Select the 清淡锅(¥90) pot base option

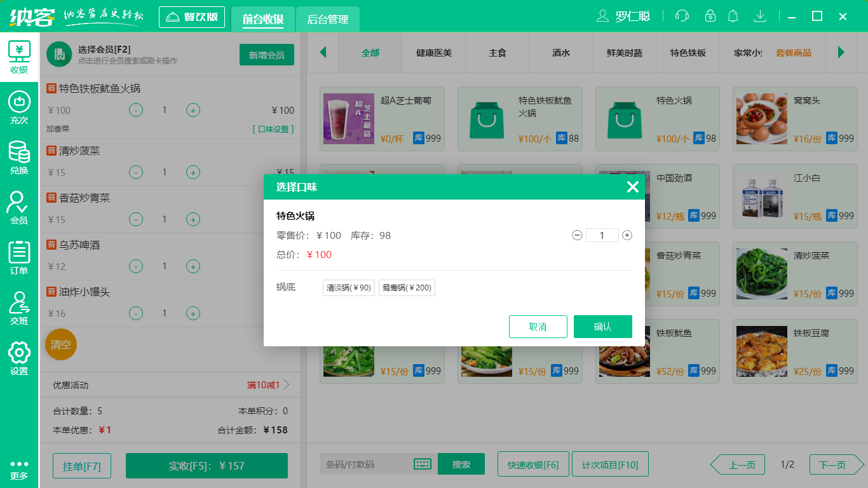(x=348, y=287)
